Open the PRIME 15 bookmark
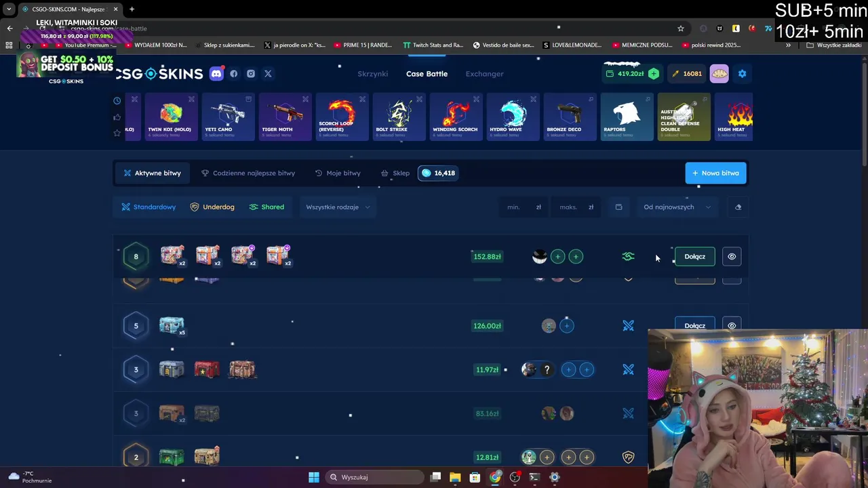The image size is (868, 488). (x=363, y=45)
